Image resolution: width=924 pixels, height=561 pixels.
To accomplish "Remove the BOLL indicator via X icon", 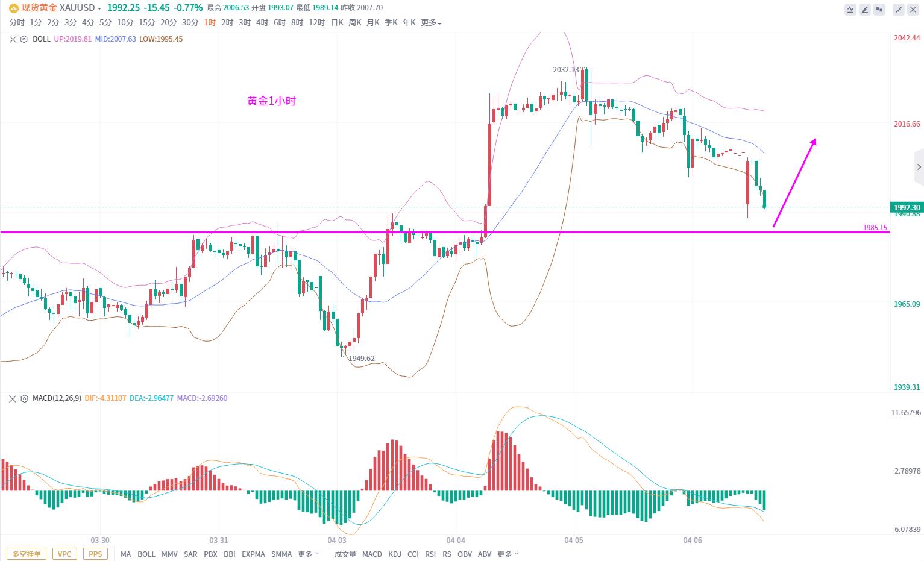I will [13, 39].
